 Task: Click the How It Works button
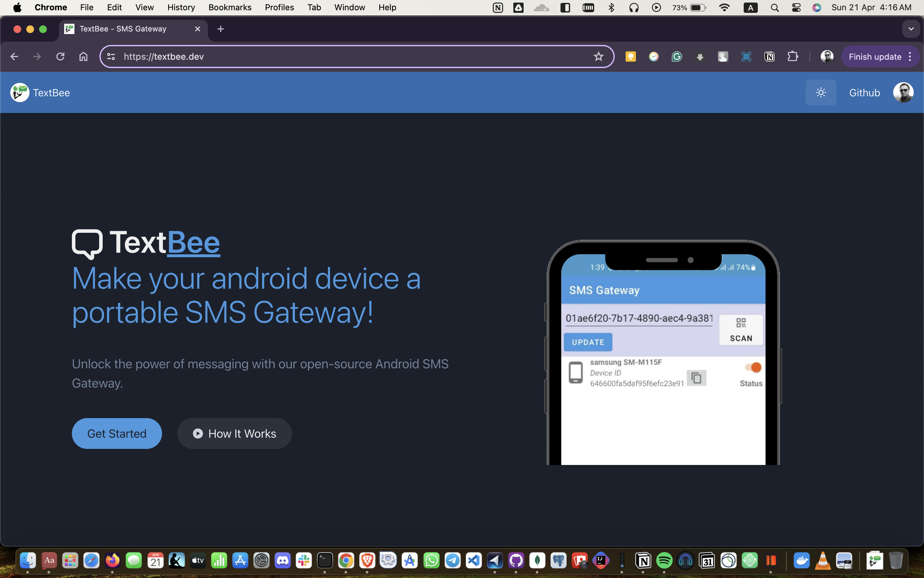pyautogui.click(x=235, y=433)
